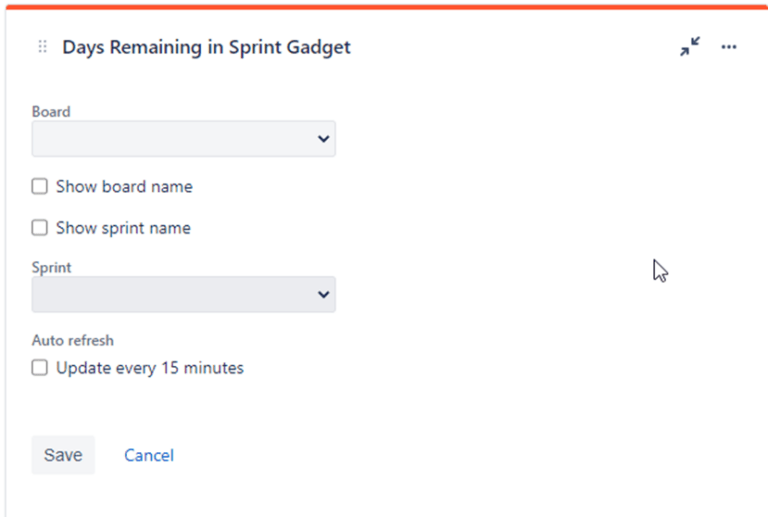Minimize the gadget with the collapse arrows icon
Viewport: 768px width, 517px height.
click(x=690, y=47)
